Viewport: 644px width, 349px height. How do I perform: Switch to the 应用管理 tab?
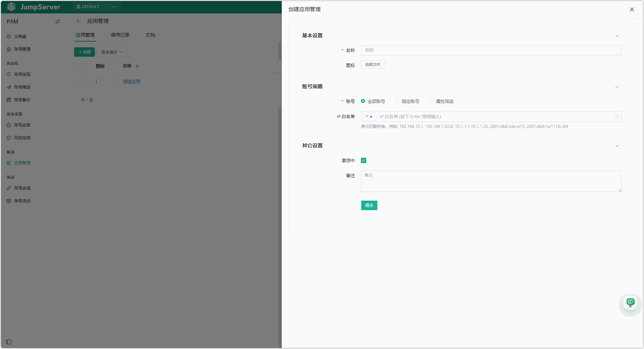pos(85,35)
